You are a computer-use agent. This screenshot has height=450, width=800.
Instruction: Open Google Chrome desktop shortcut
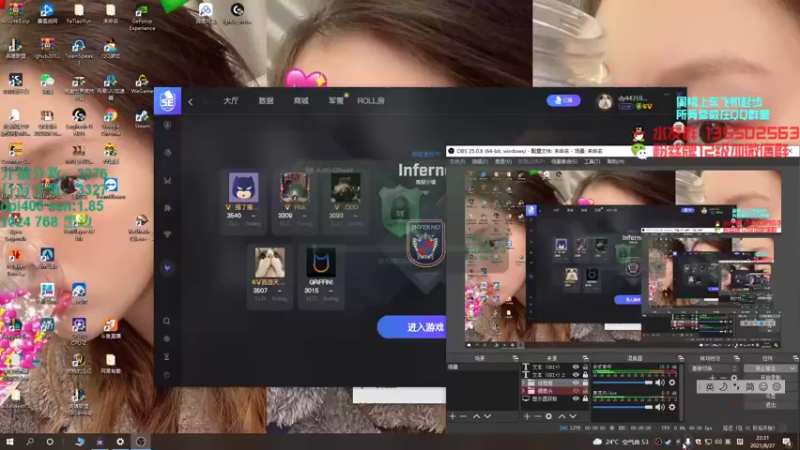(110, 122)
